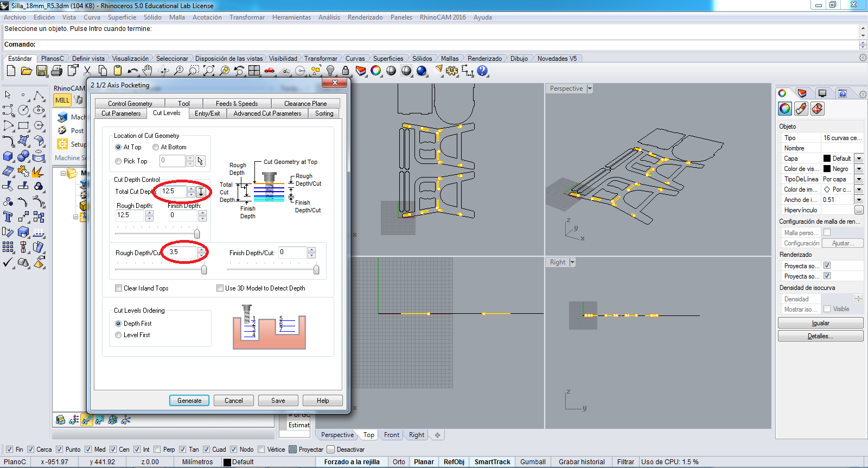The width and height of the screenshot is (868, 468).
Task: Click the Save button in dialog
Action: click(278, 401)
